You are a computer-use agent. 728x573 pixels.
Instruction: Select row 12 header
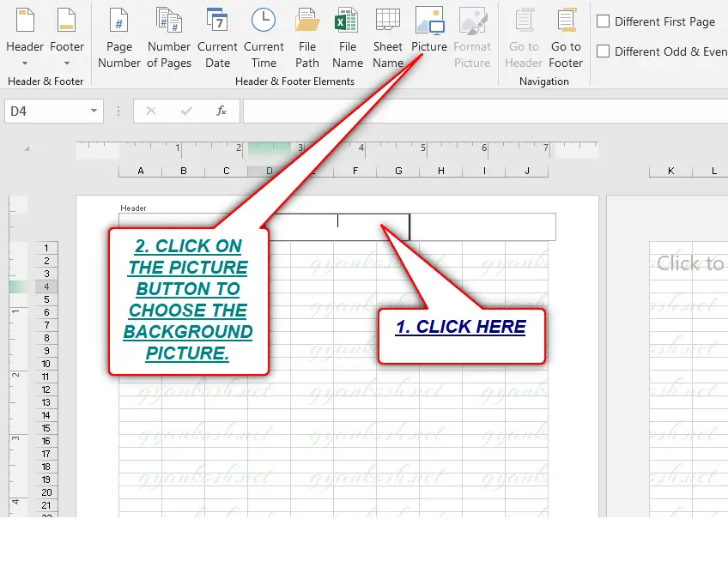tap(46, 389)
